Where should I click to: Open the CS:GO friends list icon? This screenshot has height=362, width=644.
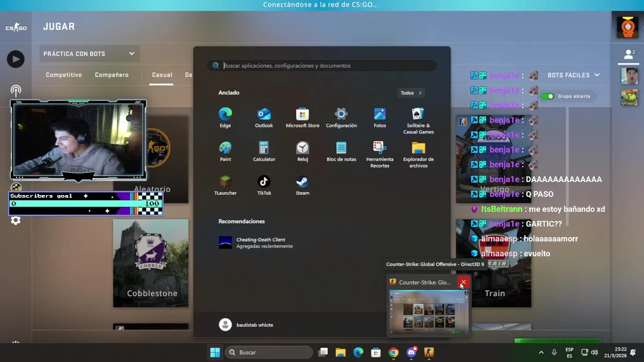click(x=629, y=54)
